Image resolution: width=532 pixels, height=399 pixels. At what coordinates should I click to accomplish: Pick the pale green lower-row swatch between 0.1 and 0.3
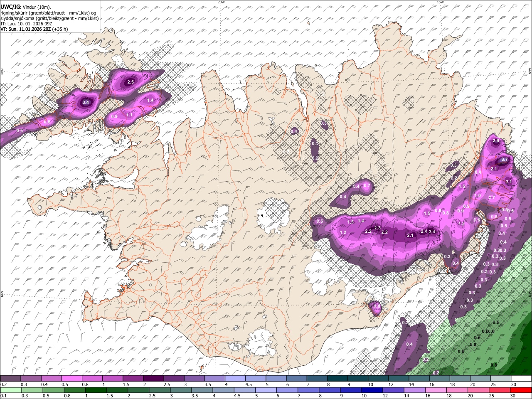[x=11, y=390]
